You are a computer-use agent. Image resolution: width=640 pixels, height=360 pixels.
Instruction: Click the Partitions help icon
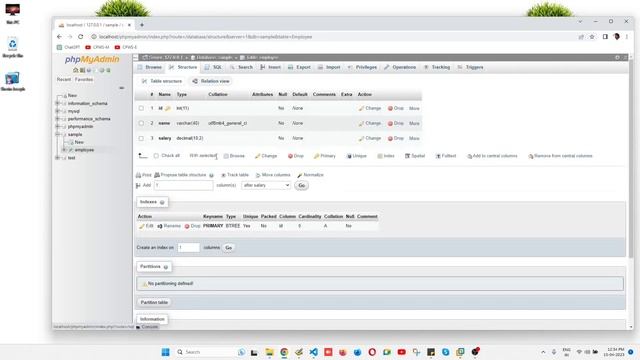click(166, 267)
